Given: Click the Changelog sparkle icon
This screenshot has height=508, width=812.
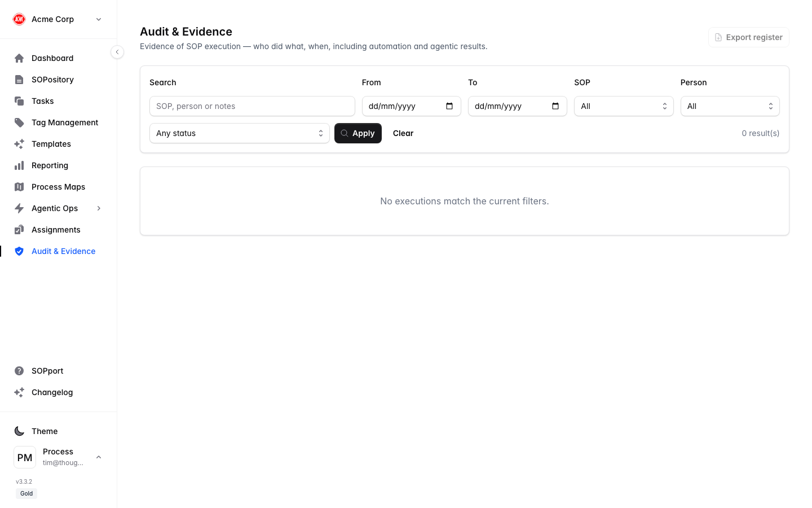Looking at the screenshot, I should [x=19, y=392].
